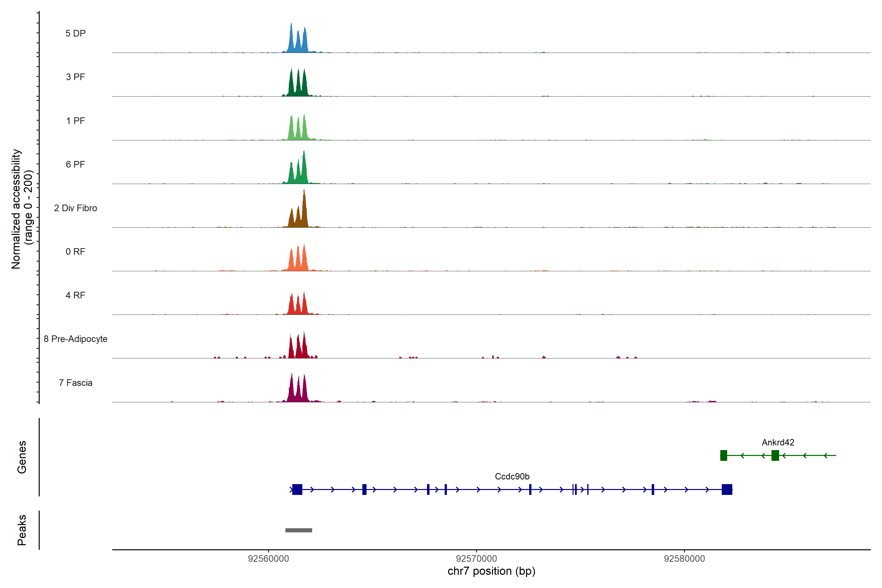Click the 8 Pre-Adipocyte track label
The width and height of the screenshot is (882, 588).
[x=75, y=339]
